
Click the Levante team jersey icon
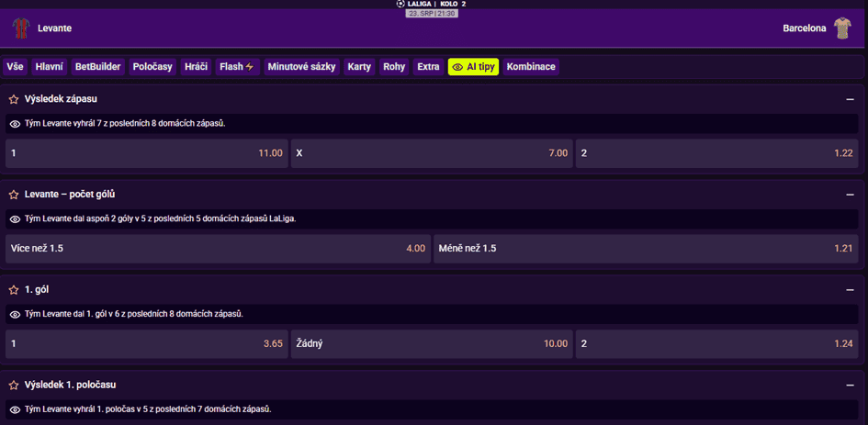21,28
